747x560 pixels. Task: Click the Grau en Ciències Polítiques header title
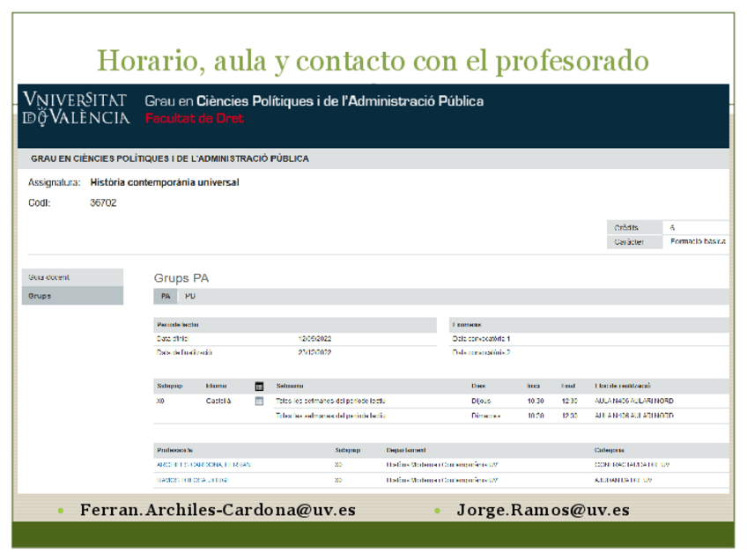coord(314,101)
